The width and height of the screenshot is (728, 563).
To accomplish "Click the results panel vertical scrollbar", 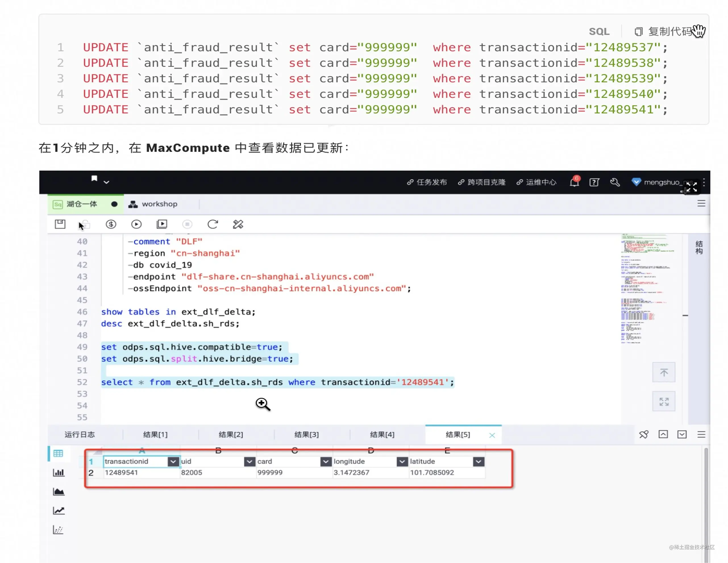I will [706, 505].
